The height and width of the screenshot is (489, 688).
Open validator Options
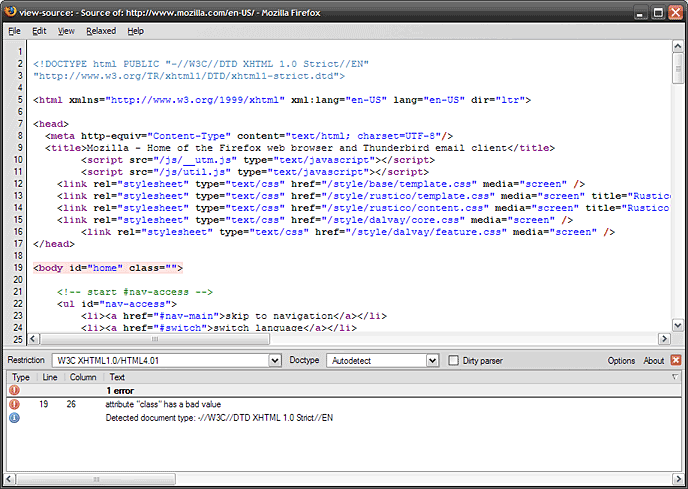621,361
